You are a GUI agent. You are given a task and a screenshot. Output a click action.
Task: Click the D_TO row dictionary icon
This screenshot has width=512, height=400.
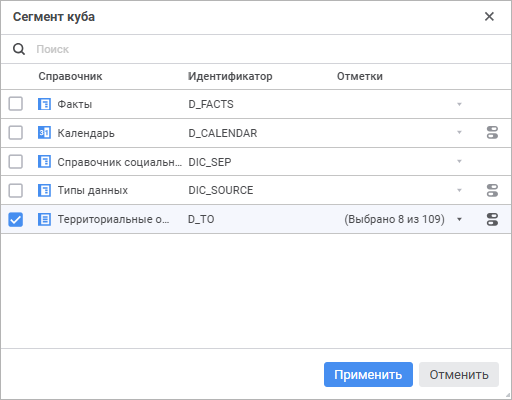44,219
